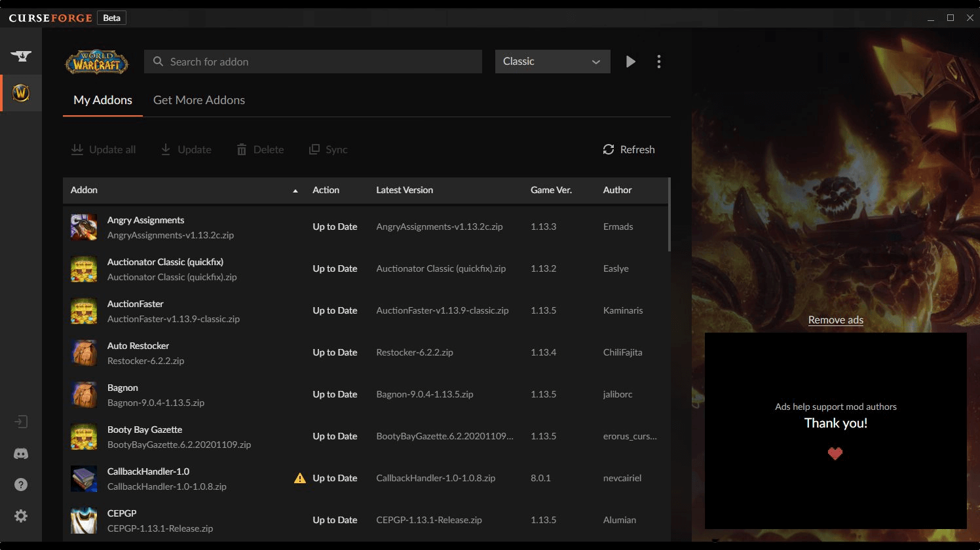Screen dimensions: 980x550
Task: Click Up to Date for Angry Assignments
Action: [x=335, y=227]
